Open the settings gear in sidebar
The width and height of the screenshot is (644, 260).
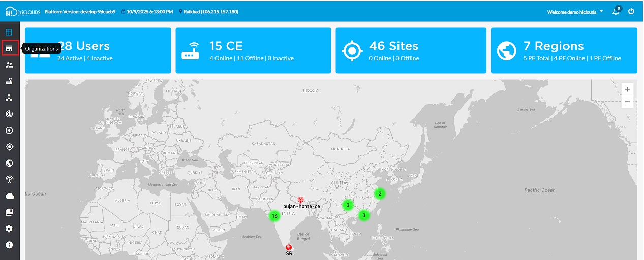(x=9, y=229)
